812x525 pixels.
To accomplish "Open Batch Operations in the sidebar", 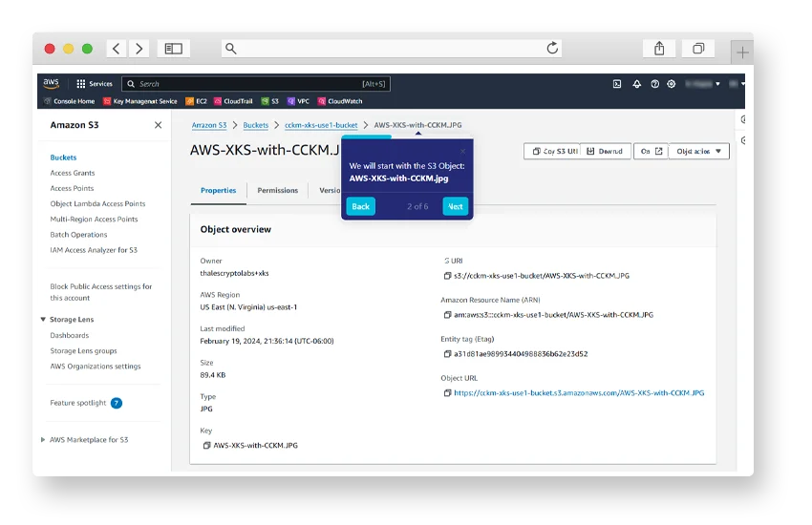I will pyautogui.click(x=78, y=235).
